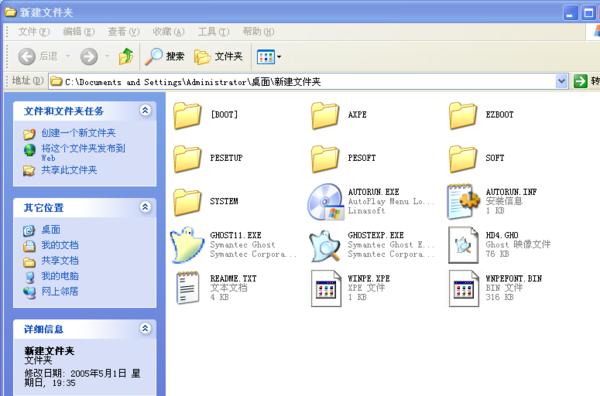The image size is (600, 396).
Task: Expand the address bar dropdown arrow
Action: tap(561, 81)
